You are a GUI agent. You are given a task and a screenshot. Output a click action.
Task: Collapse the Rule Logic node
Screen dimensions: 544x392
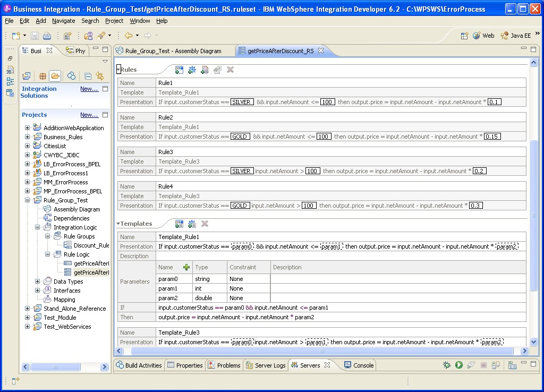click(x=47, y=254)
